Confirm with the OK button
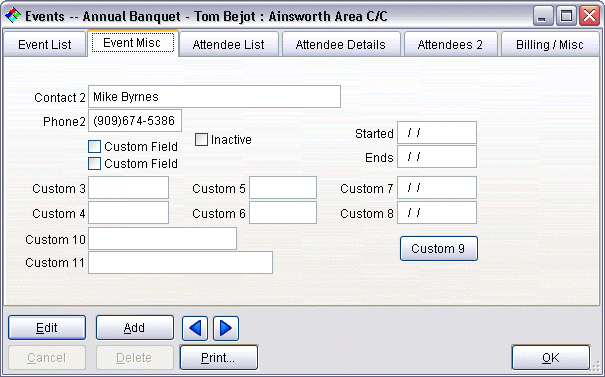 551,358
